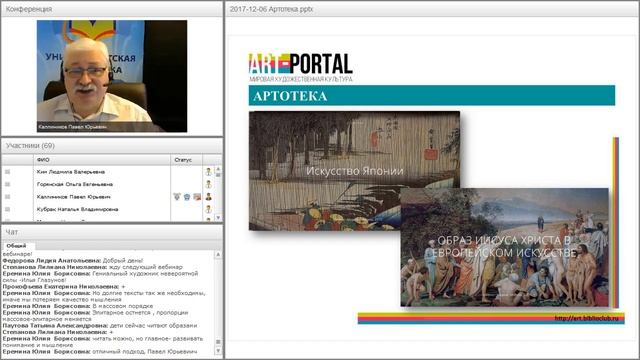
Task: Click presenter icon in Каллиников Павел Юрьевич row
Action: 209,197
